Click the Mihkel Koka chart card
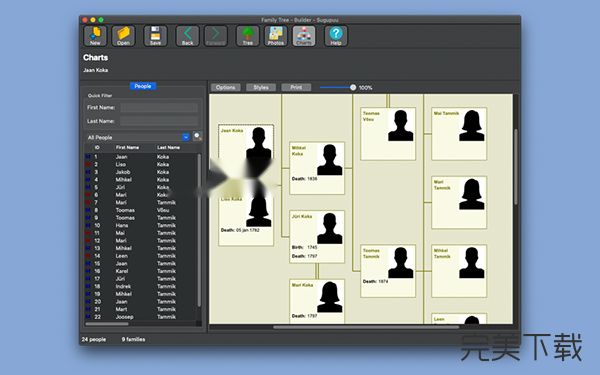Viewport: 600px width, 375px height. click(317, 168)
